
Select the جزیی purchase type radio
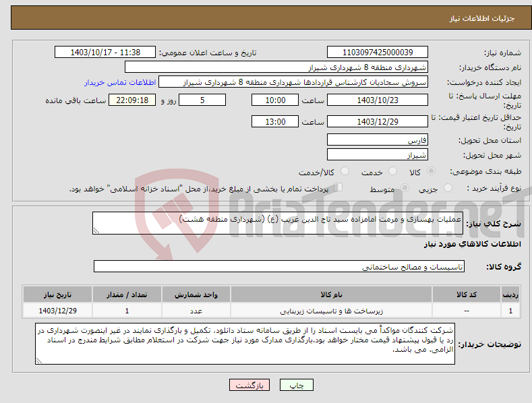click(448, 187)
